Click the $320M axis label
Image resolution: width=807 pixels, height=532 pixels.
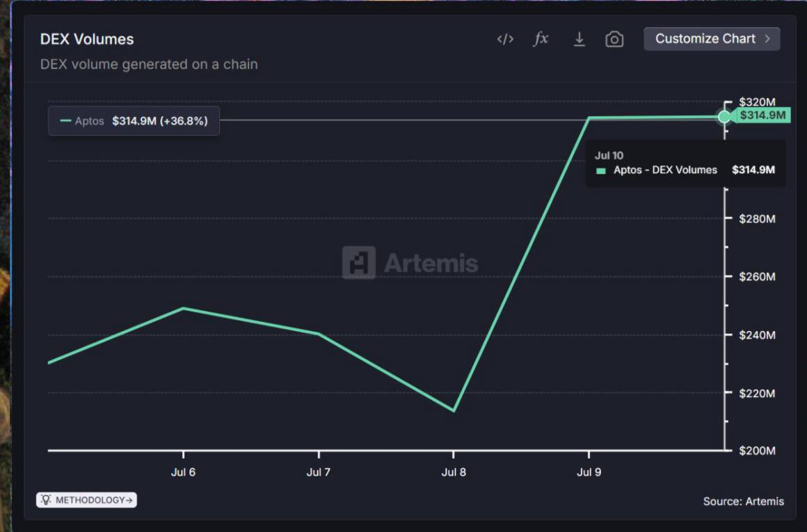coord(757,102)
